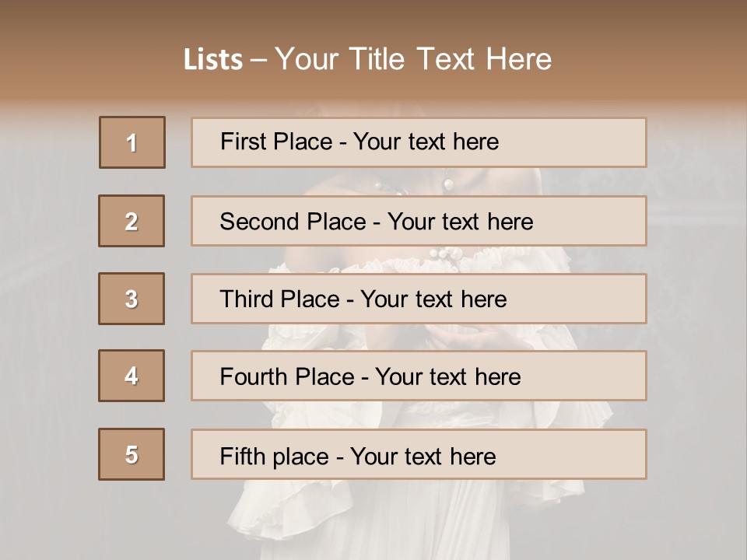Select the number 1 box
This screenshot has width=747, height=560.
[132, 142]
